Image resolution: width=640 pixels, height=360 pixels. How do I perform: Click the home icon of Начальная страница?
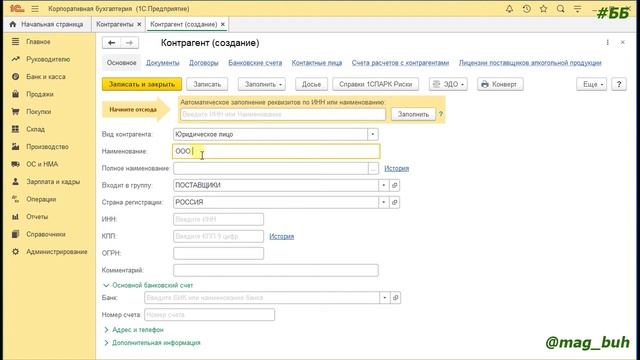(13, 24)
